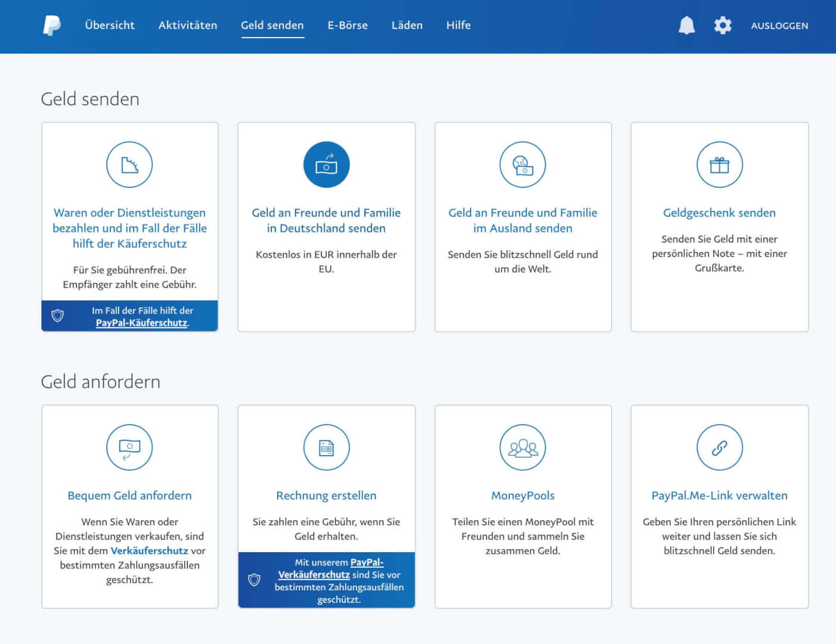Click text 'Kostenlos in EUR innerhalb der EU.'

(x=326, y=261)
